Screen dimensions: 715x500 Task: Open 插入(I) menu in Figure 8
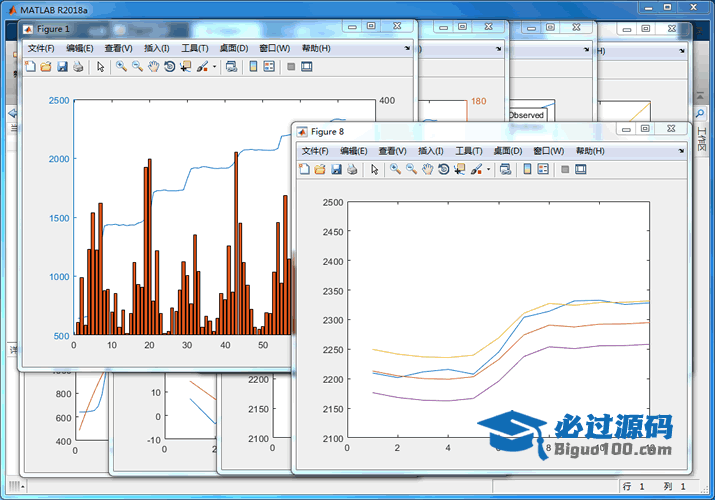click(431, 151)
